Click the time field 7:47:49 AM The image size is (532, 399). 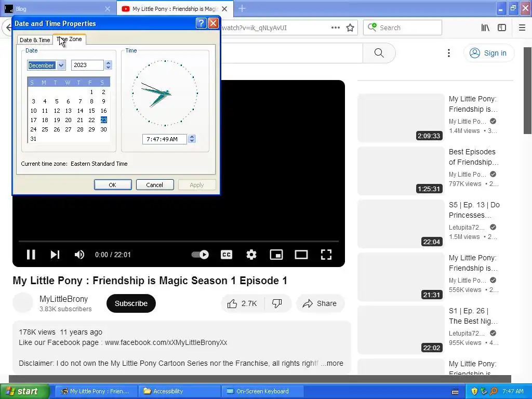pos(165,139)
